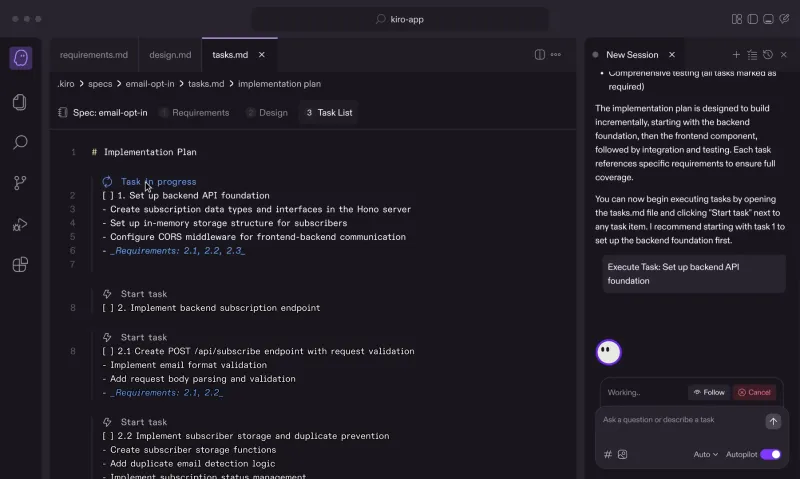This screenshot has height=479, width=800.
Task: Click the split editor icon
Action: 540,55
